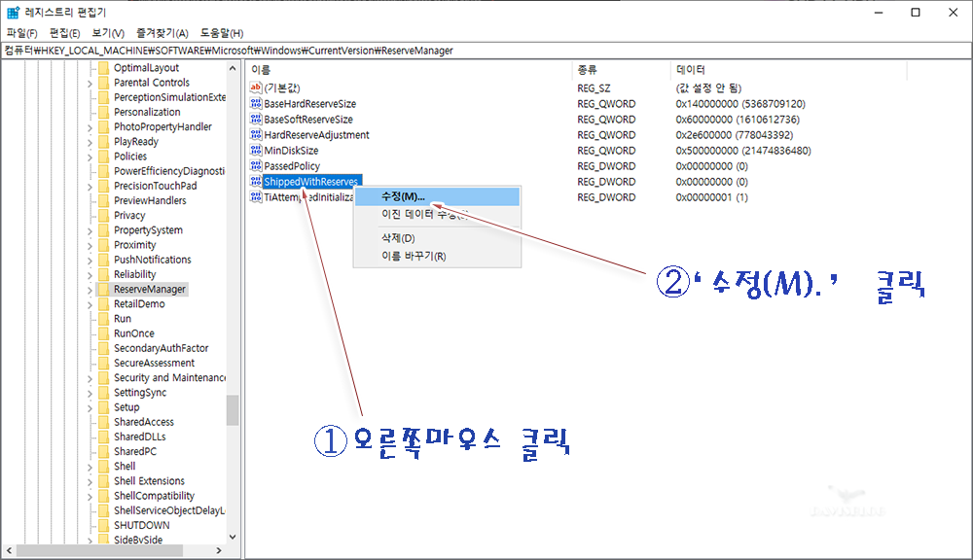Click the data value 0x00000001 (1)
Image resolution: width=973 pixels, height=560 pixels.
[712, 197]
